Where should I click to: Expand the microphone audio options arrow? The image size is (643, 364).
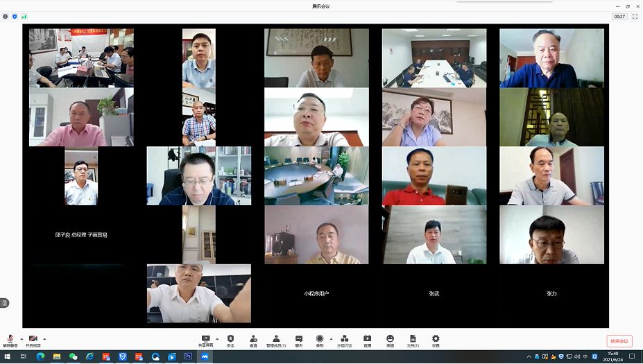22,338
